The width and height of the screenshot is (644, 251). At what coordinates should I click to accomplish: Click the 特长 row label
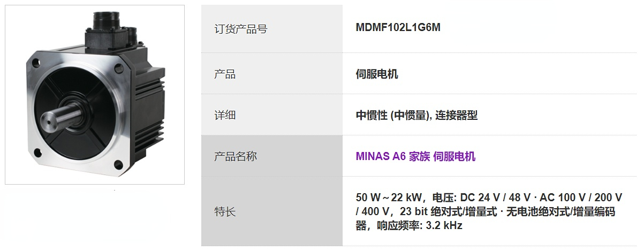225,212
